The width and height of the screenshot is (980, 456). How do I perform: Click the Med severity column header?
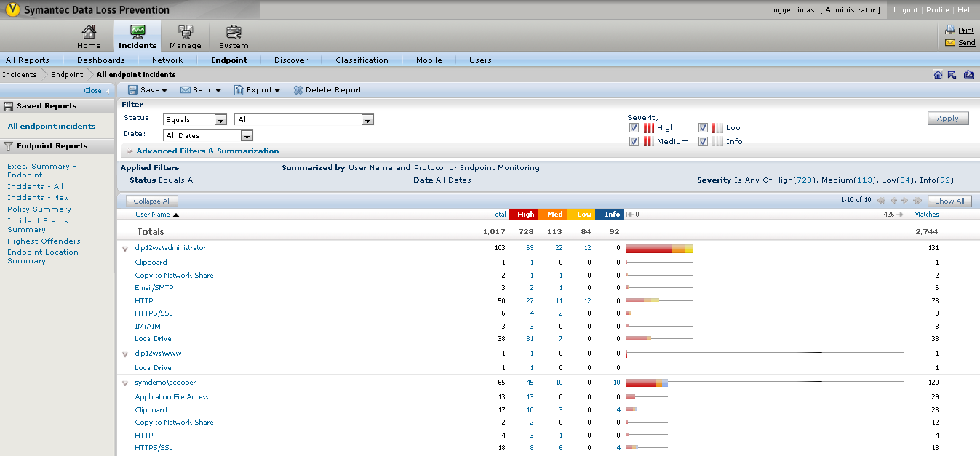tap(553, 215)
